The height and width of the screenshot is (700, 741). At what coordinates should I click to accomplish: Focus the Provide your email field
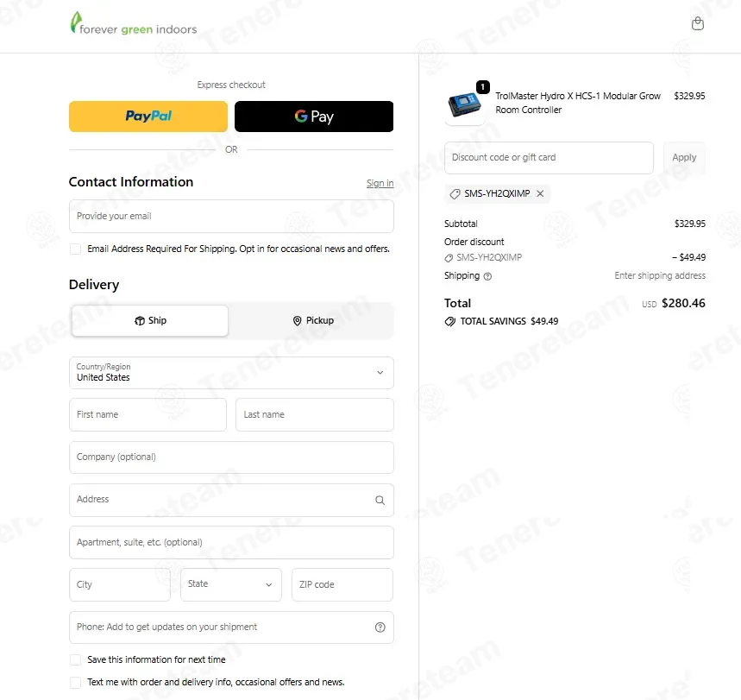pyautogui.click(x=231, y=216)
